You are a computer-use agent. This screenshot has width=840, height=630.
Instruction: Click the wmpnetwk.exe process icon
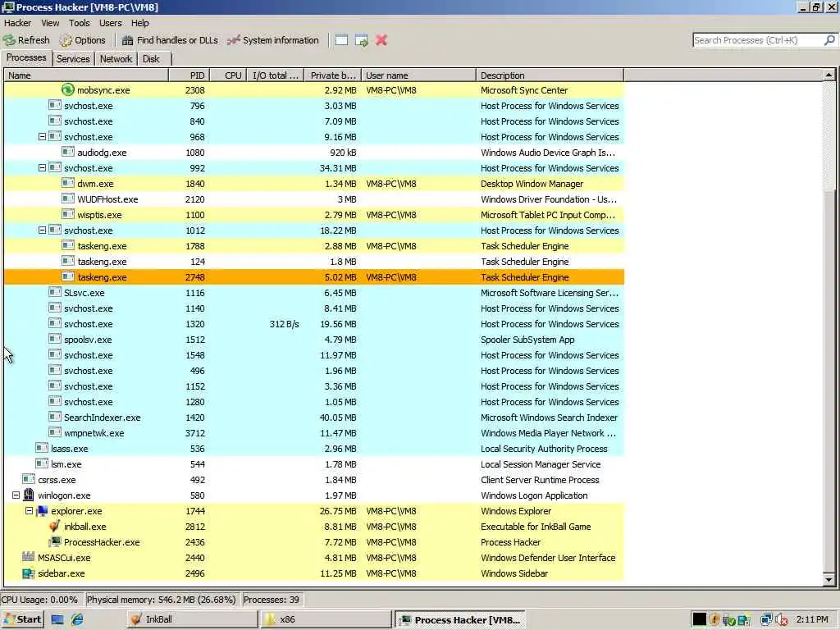55,432
